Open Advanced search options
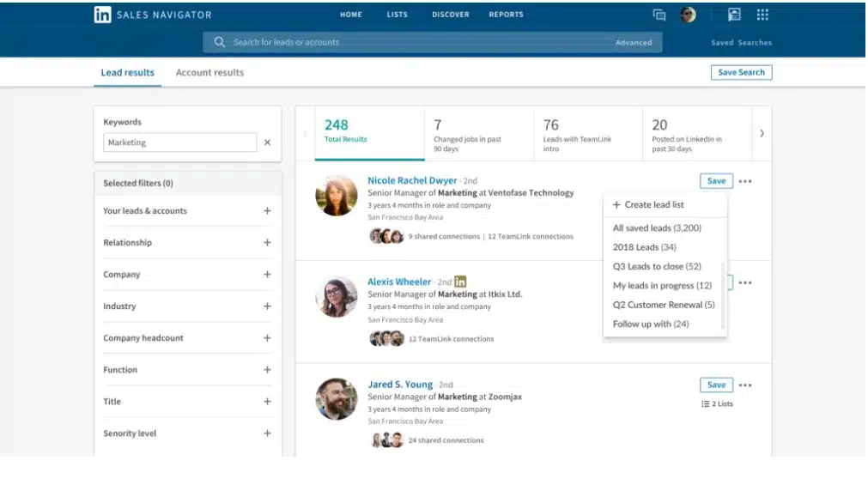This screenshot has width=868, height=485. point(634,43)
